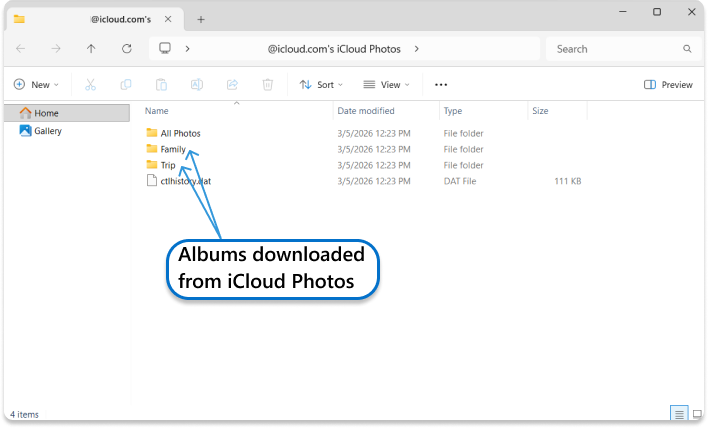
Task: Open the View dropdown
Action: tap(387, 84)
